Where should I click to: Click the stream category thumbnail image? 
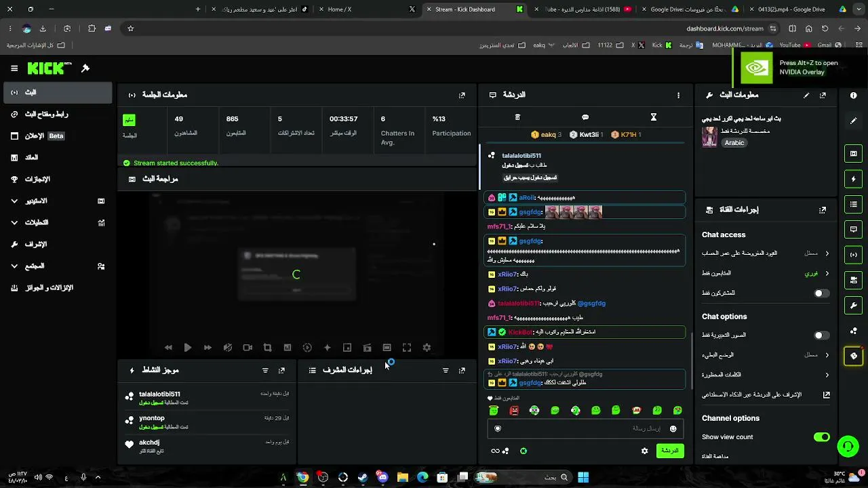(x=709, y=137)
